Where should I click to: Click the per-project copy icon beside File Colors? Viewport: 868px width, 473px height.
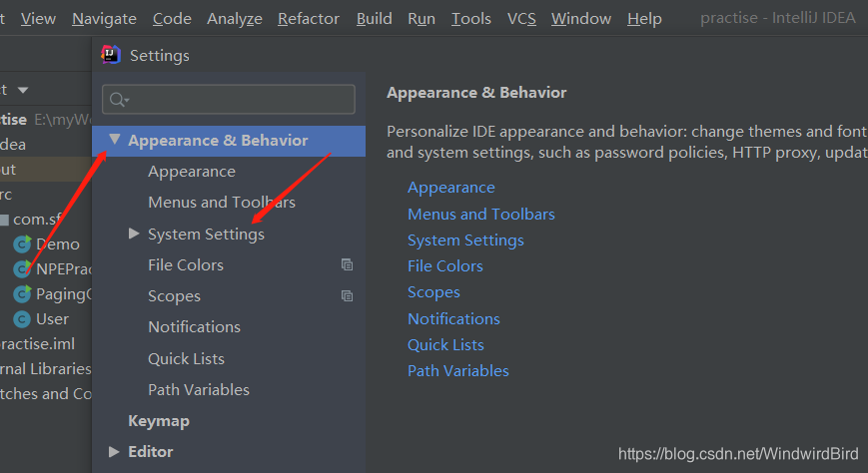(x=347, y=265)
